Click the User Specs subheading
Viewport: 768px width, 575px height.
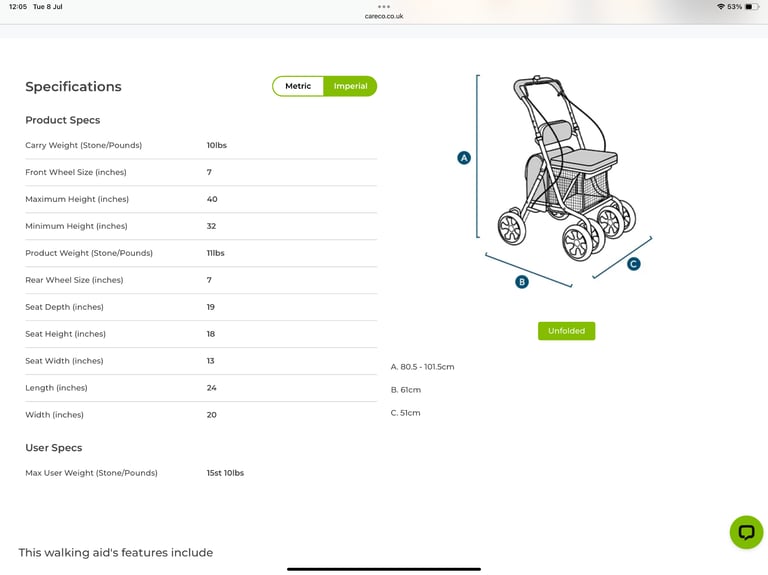pyautogui.click(x=54, y=448)
